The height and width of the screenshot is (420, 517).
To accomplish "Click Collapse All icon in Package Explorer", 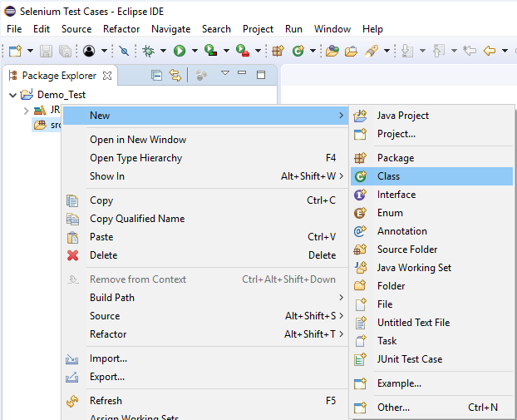I will tap(156, 75).
